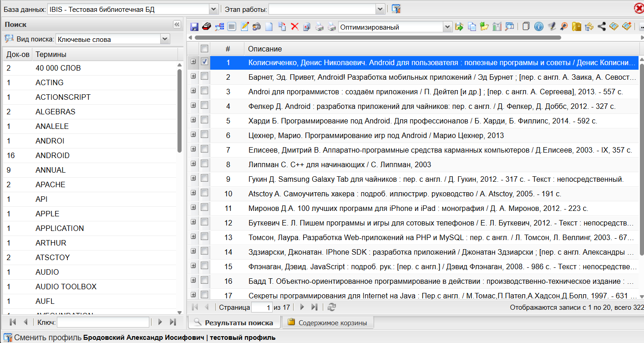Click the bar chart statistics icon
The width and height of the screenshot is (644, 343).
click(x=497, y=27)
